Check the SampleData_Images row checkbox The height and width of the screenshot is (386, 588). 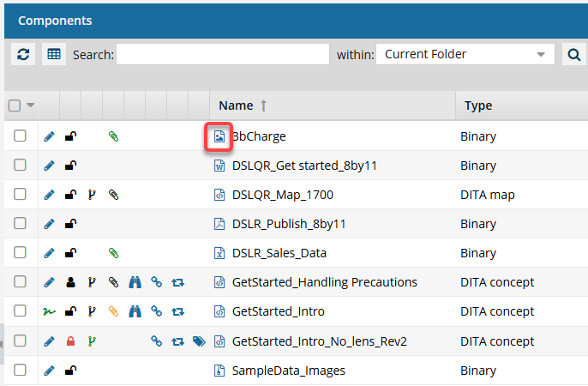pyautogui.click(x=20, y=370)
